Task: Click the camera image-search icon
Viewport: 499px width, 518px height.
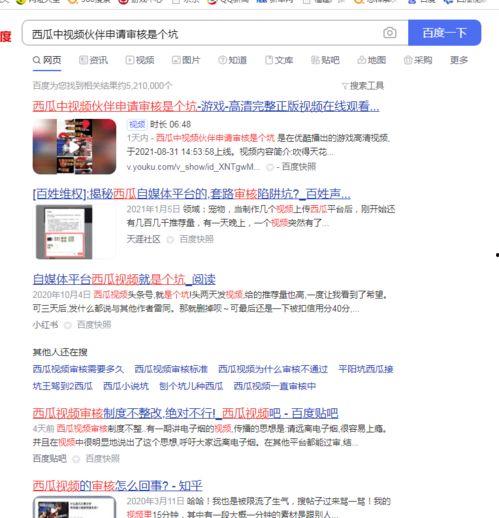Action: 389,33
